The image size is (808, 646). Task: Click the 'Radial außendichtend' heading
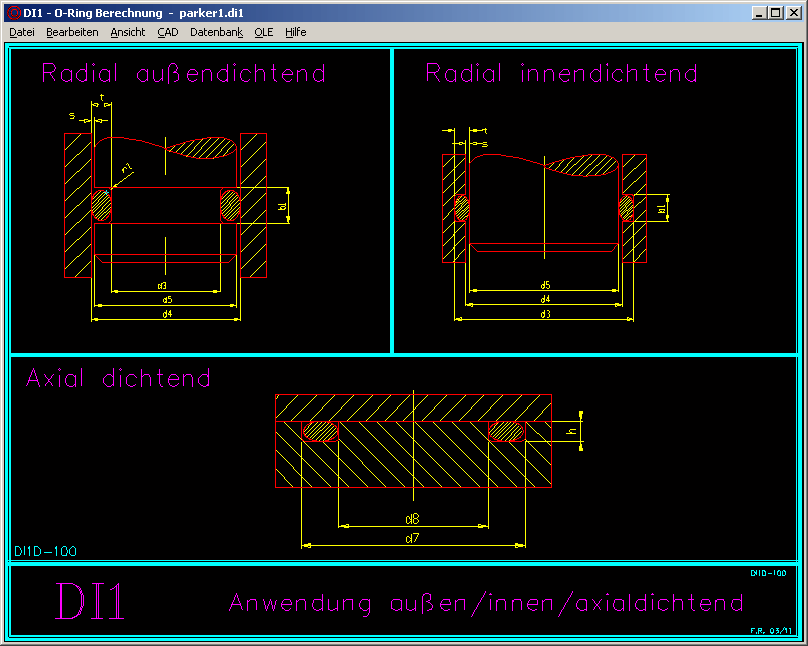183,73
